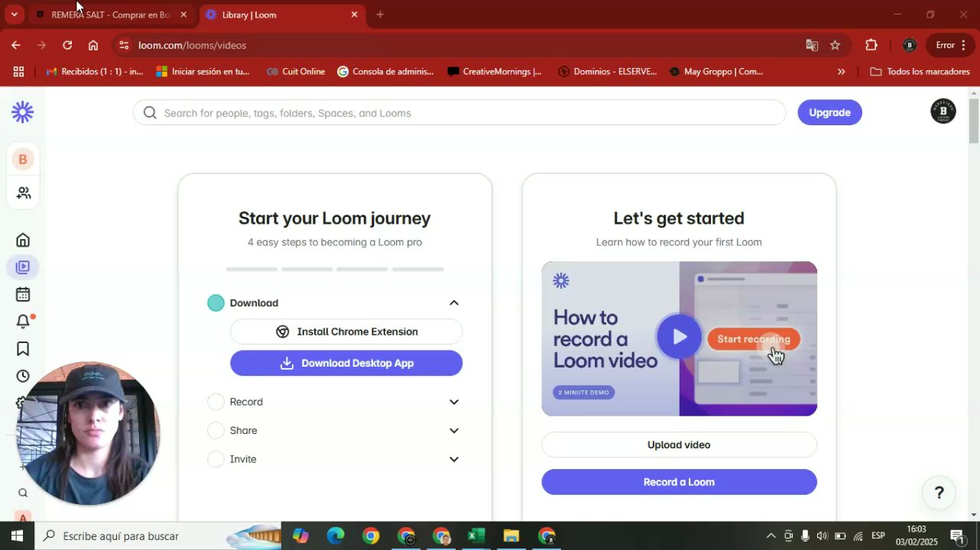Click Download Desktop App

tap(346, 363)
